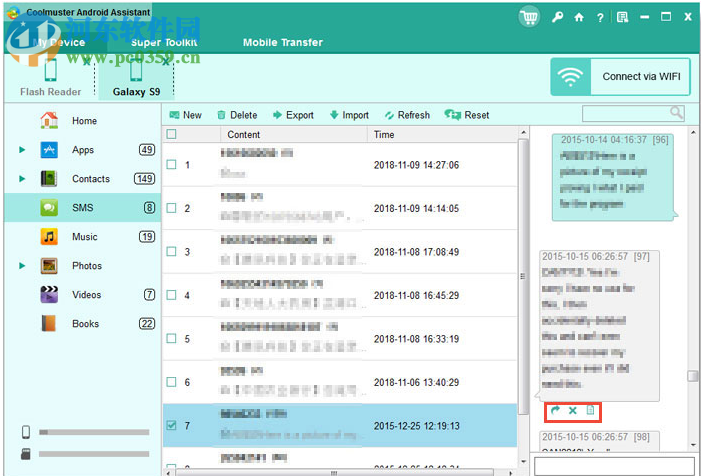Click the key register icon
Screen dimensions: 701x476
click(557, 17)
